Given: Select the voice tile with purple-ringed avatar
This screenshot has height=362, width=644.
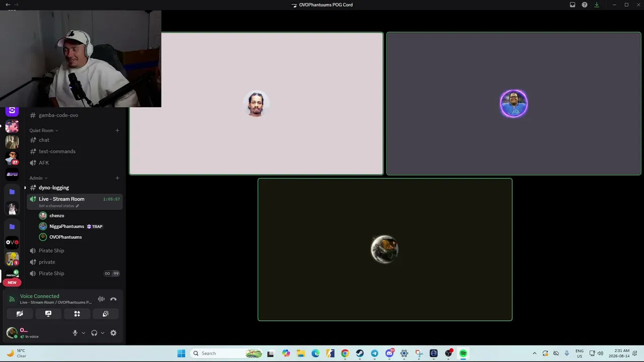Looking at the screenshot, I should coord(514,104).
